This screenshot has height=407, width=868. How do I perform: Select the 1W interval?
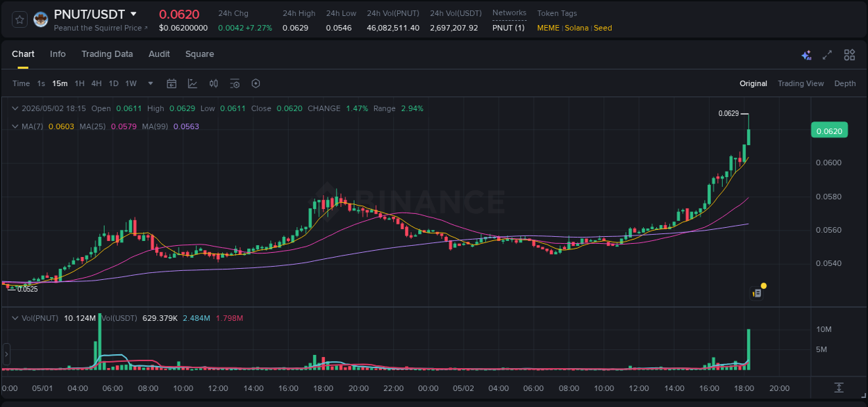click(131, 83)
